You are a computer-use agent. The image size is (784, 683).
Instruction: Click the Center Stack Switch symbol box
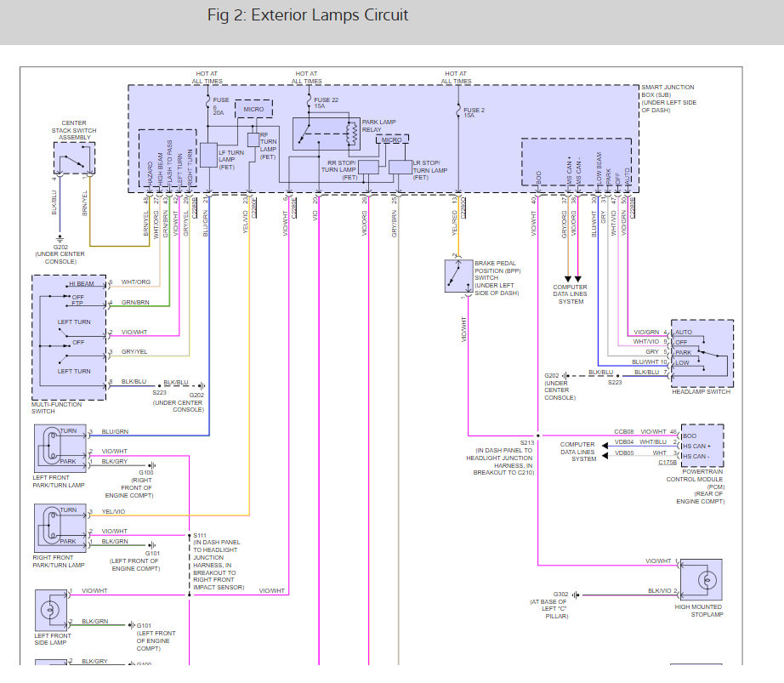74,158
